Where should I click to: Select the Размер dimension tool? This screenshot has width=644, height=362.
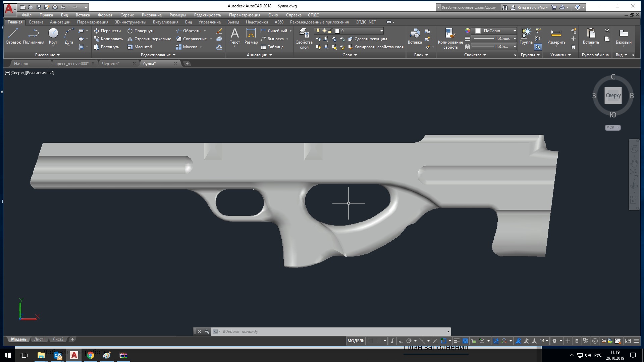tap(251, 36)
